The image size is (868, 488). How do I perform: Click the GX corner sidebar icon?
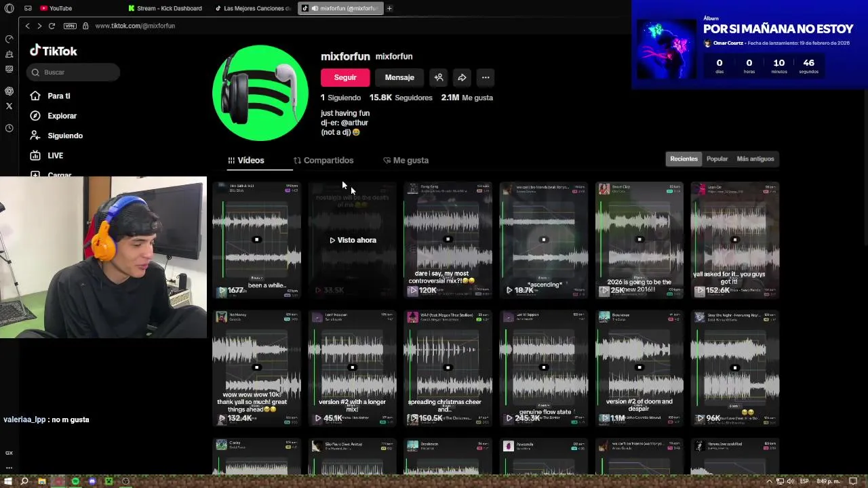[x=9, y=453]
